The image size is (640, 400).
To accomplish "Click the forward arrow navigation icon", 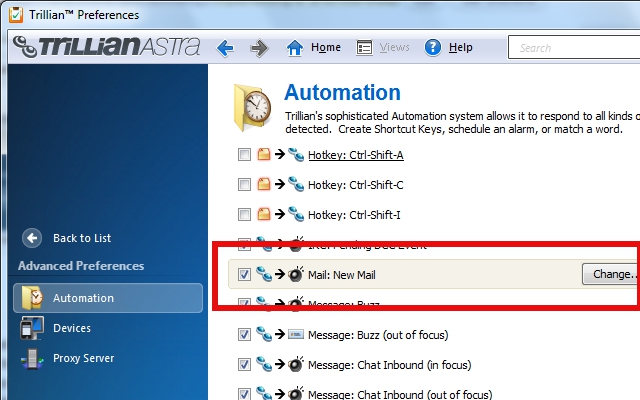I will [259, 48].
